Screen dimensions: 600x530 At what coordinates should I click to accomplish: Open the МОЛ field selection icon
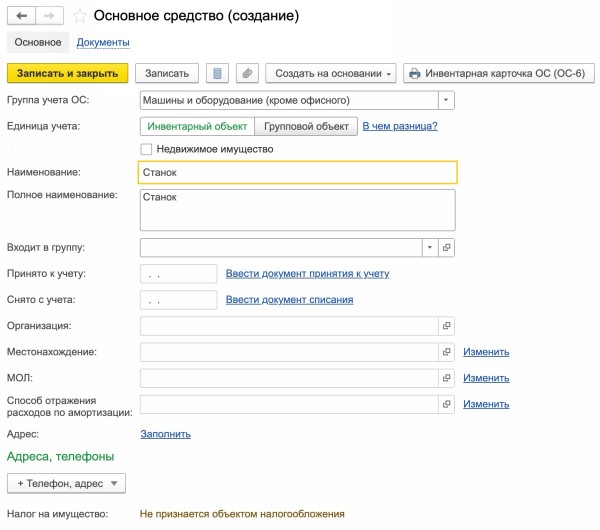(x=447, y=378)
